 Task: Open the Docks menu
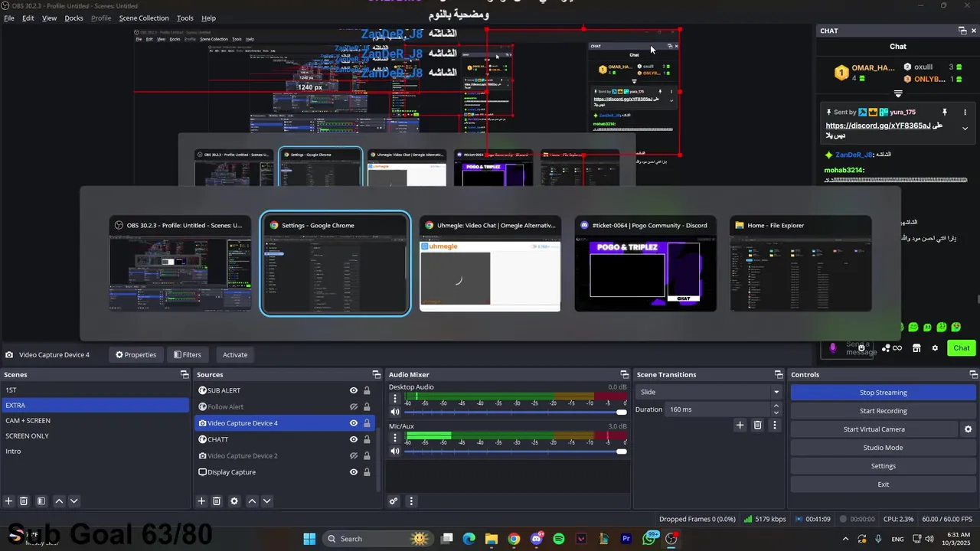click(73, 18)
